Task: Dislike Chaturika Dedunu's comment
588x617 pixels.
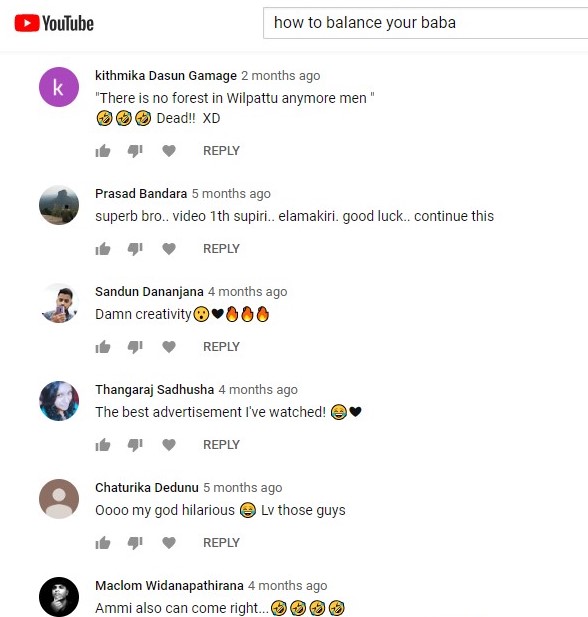Action: pos(135,543)
